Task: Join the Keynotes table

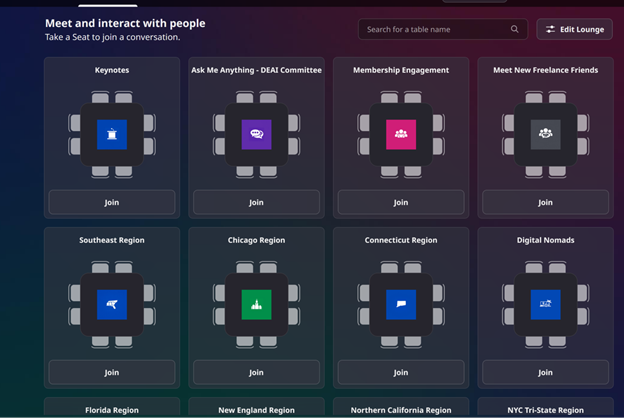Action: point(112,202)
